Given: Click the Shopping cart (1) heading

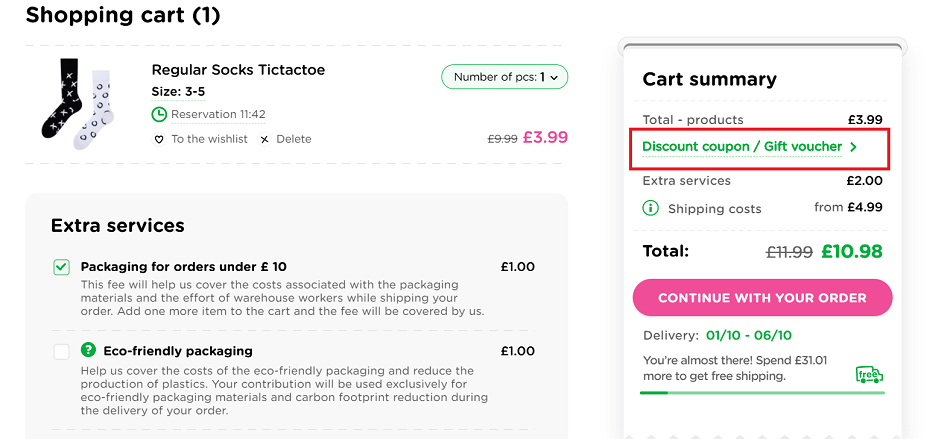Looking at the screenshot, I should pos(123,16).
